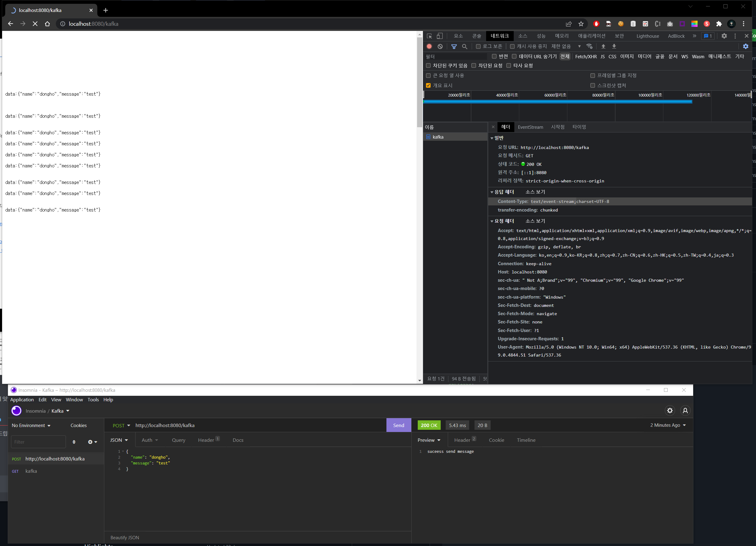Image resolution: width=756 pixels, height=546 pixels.
Task: Open Chrome three-dot menu
Action: 744,24
